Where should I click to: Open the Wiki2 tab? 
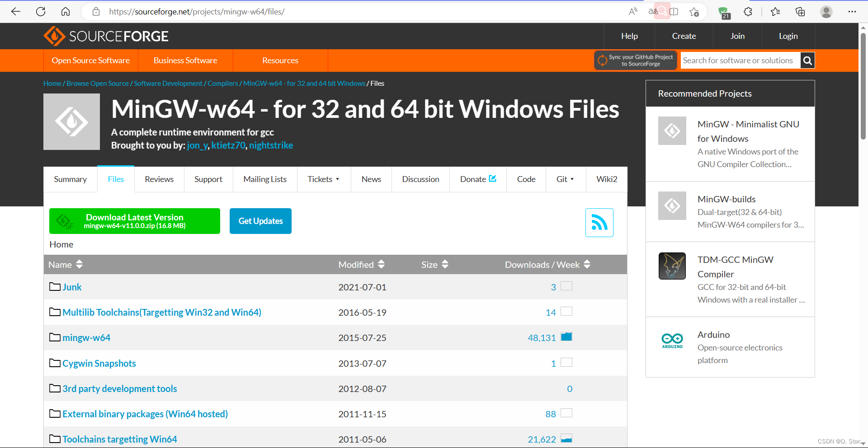[x=607, y=179]
